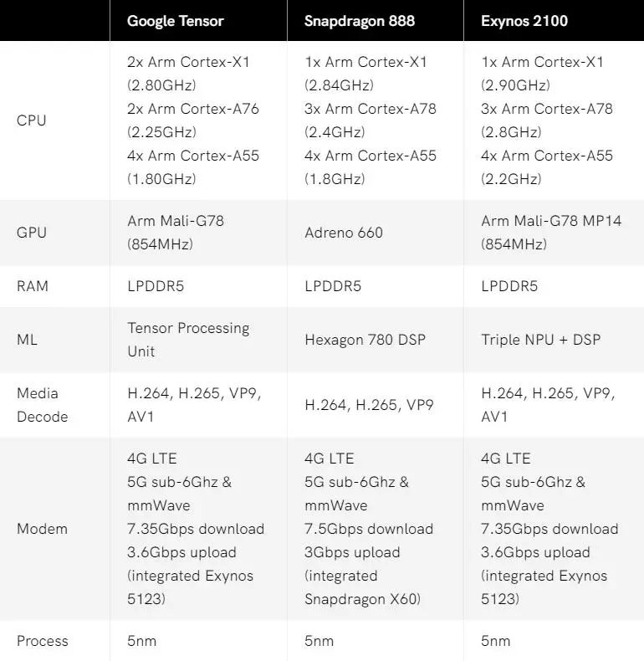Click the Google Tensor column header
The image size is (644, 661).
(176, 21)
